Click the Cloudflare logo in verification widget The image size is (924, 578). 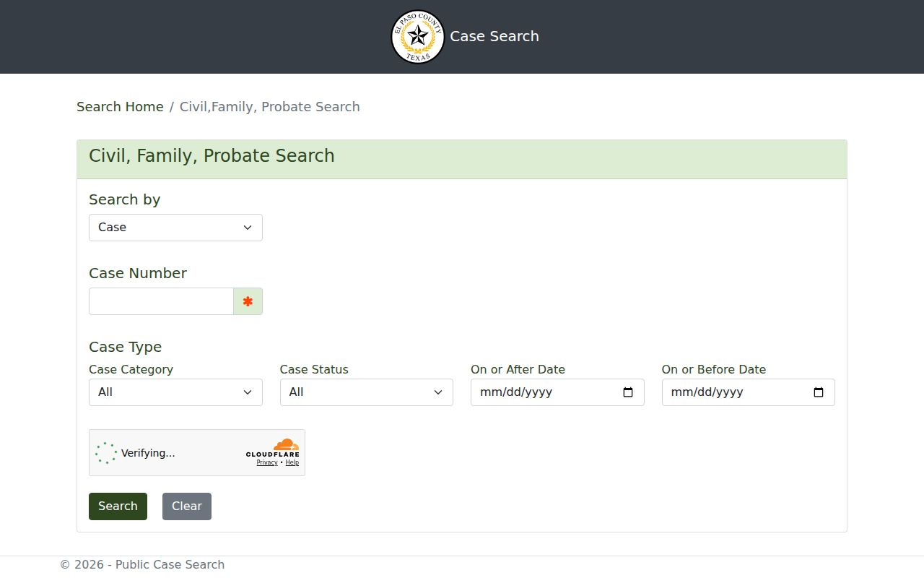(273, 448)
